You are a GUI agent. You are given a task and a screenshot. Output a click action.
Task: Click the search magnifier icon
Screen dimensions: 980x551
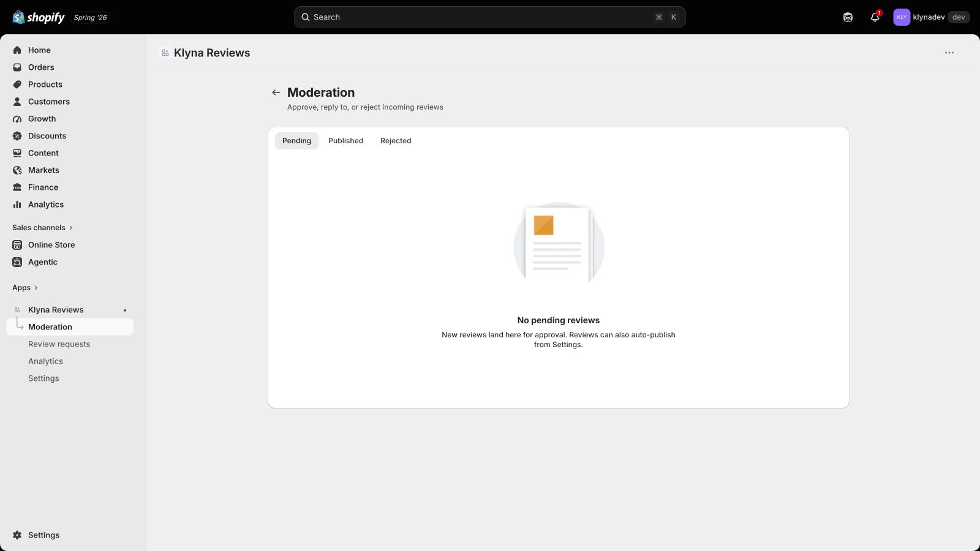click(305, 17)
